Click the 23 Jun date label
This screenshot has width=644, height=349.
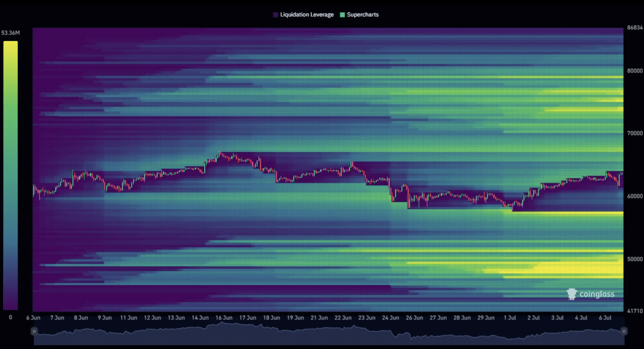pyautogui.click(x=367, y=318)
